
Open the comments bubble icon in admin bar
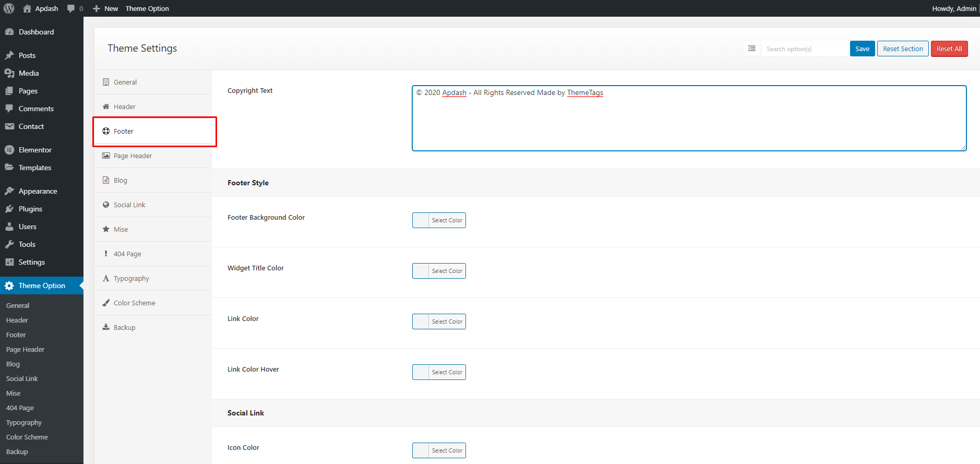[71, 8]
